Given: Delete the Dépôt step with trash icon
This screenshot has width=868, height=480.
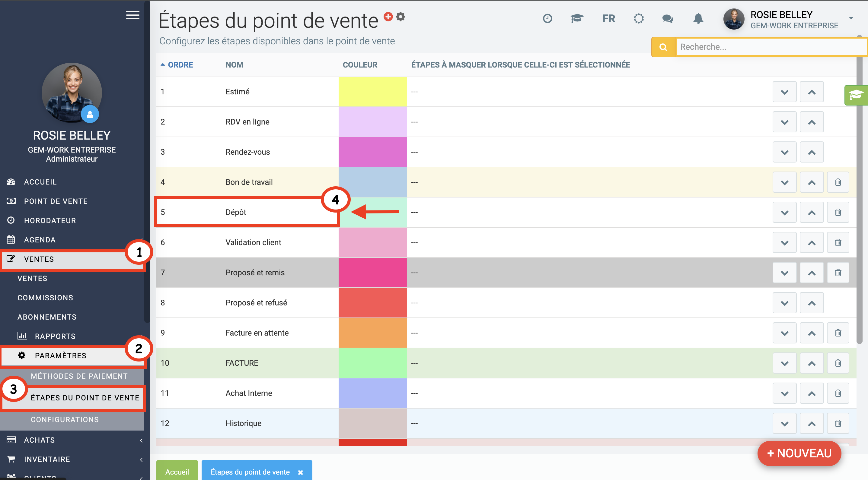Looking at the screenshot, I should tap(838, 212).
